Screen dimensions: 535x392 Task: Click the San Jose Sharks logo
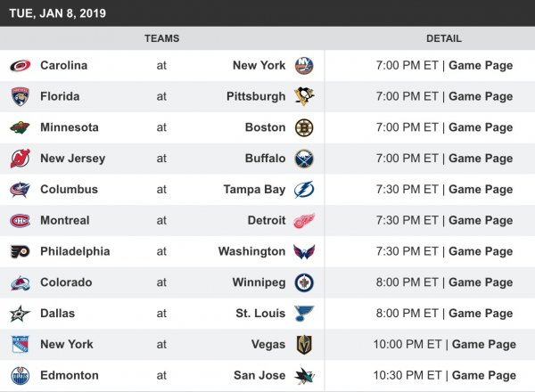[304, 375]
